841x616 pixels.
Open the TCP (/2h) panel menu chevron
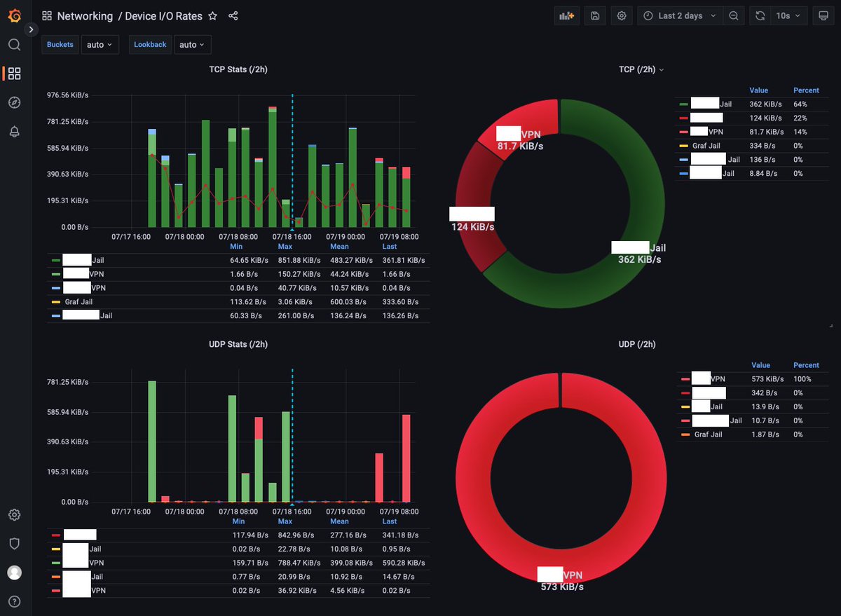[x=662, y=69]
